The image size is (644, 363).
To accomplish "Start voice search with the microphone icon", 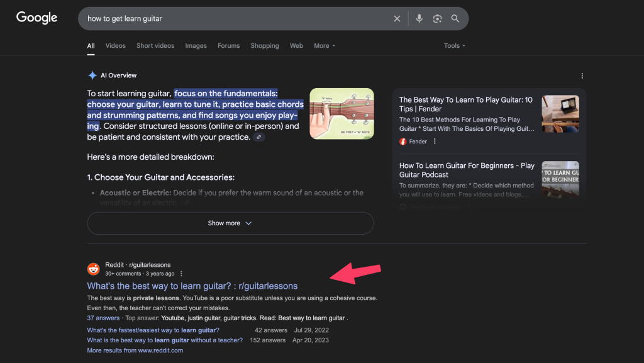I will tap(419, 19).
